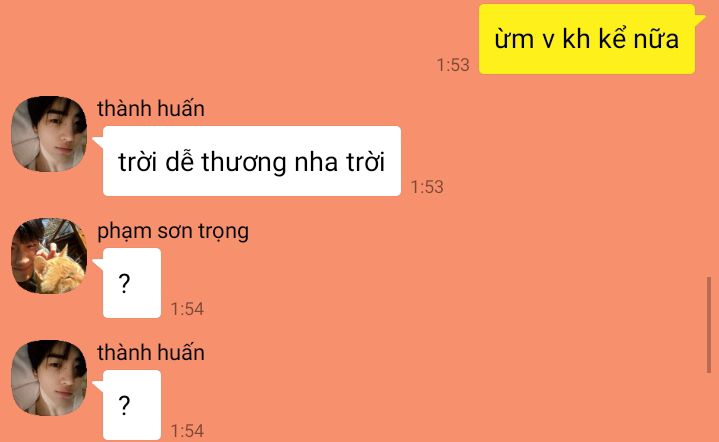The image size is (719, 442).
Task: Open phạm sơn trọng's avatar with the orange cat
Action: coord(49,256)
